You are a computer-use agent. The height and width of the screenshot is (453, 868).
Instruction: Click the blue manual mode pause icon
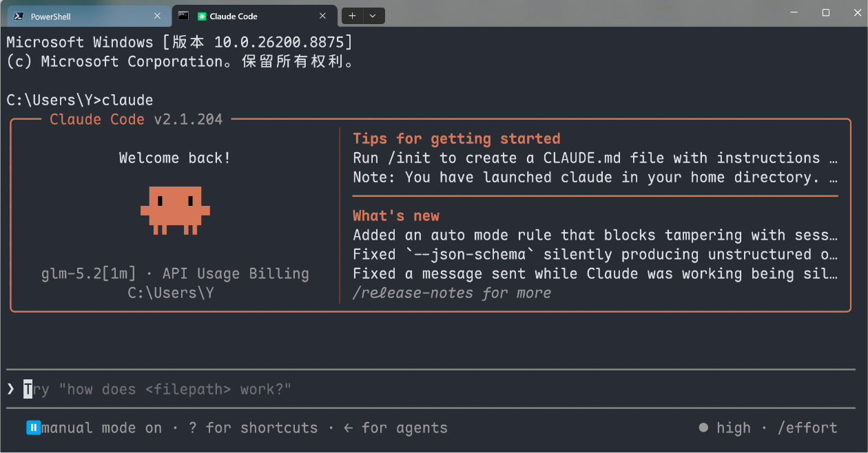(33, 428)
